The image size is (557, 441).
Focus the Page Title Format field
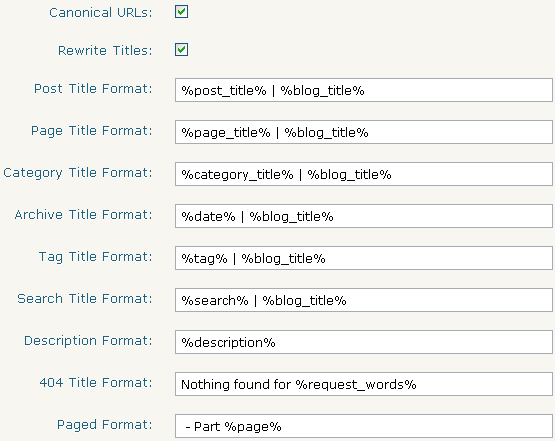click(364, 132)
